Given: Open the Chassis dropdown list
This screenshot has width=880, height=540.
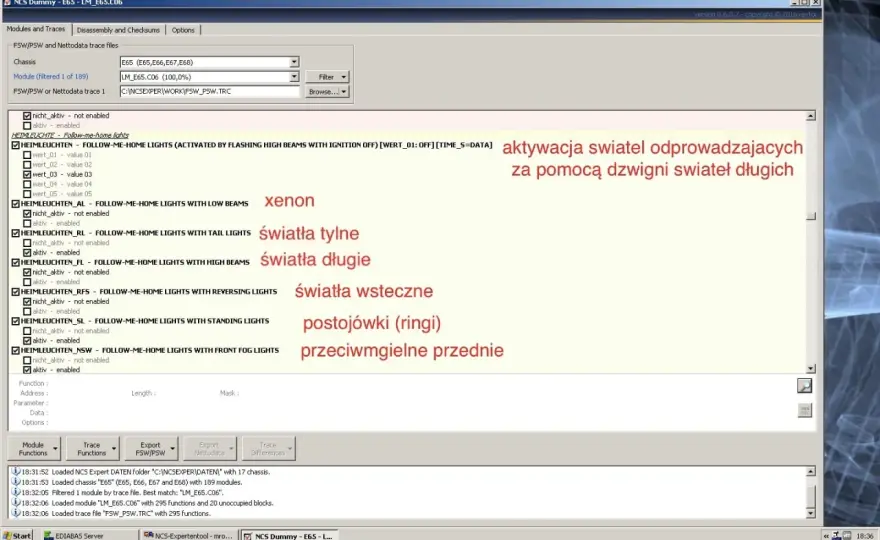Looking at the screenshot, I should click(294, 62).
